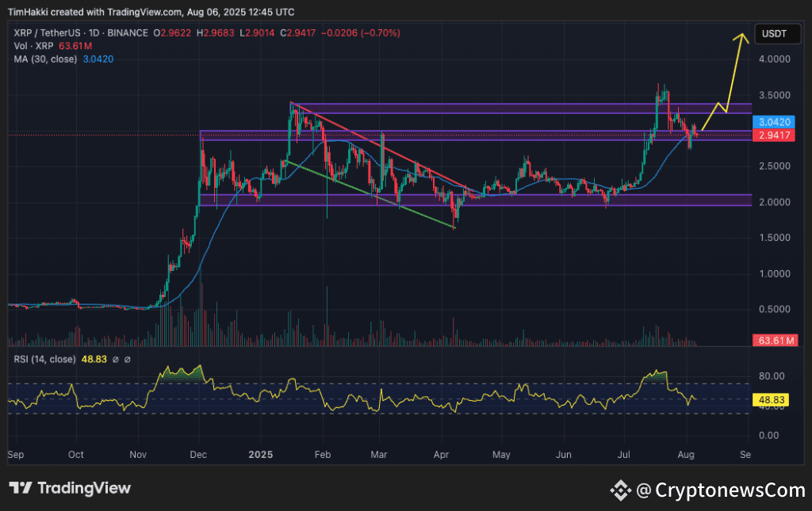This screenshot has width=812, height=511.
Task: Click the 3.0420 value beside MA legend
Action: click(x=98, y=59)
